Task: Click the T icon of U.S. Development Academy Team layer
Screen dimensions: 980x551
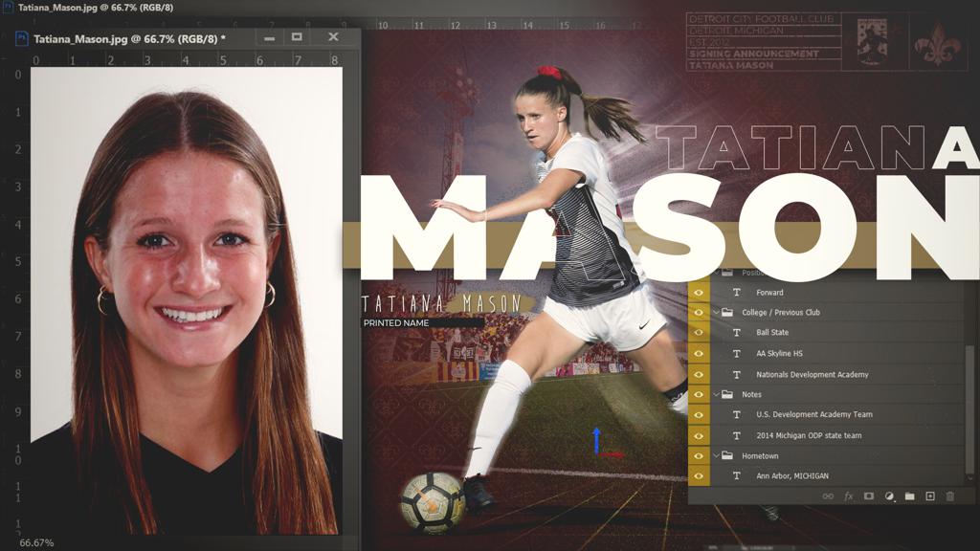Action: pos(737,415)
